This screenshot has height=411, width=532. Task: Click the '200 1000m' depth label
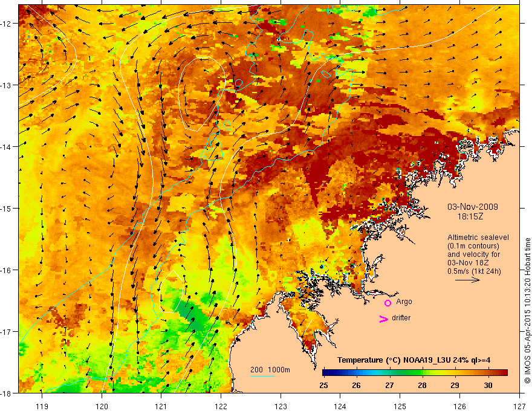[x=270, y=370]
